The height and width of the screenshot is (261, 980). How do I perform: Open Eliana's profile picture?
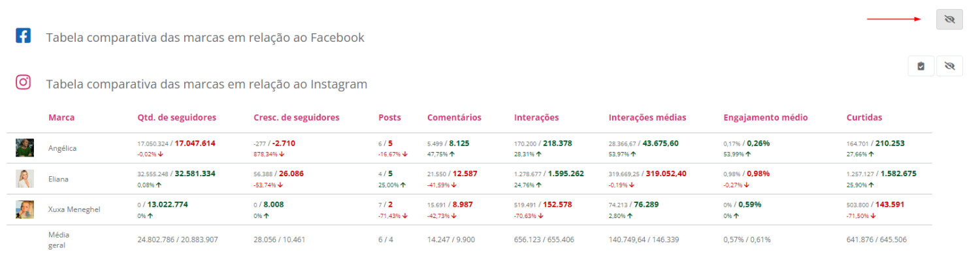pos(25,179)
